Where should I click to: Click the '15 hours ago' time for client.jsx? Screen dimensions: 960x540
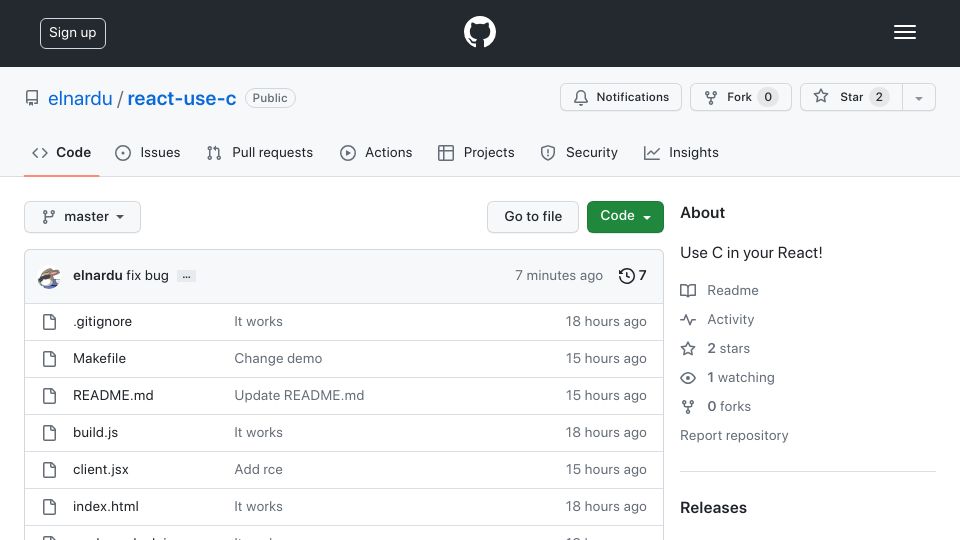point(606,470)
